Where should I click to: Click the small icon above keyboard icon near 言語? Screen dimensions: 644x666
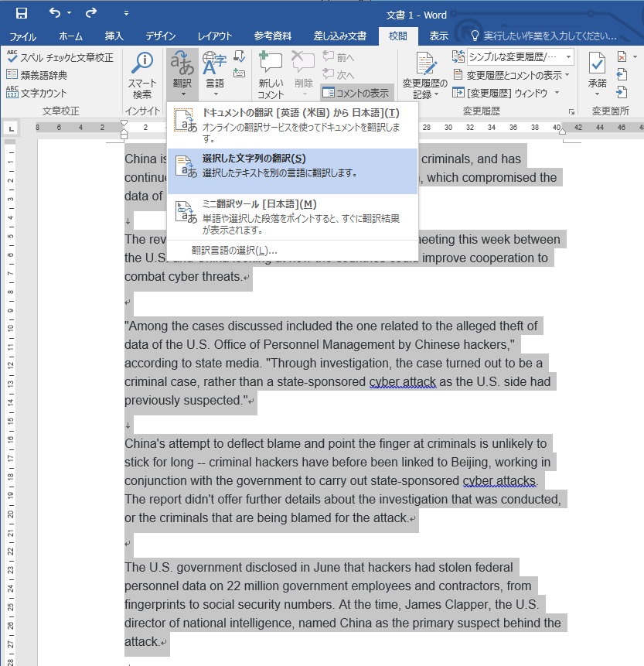click(x=240, y=57)
